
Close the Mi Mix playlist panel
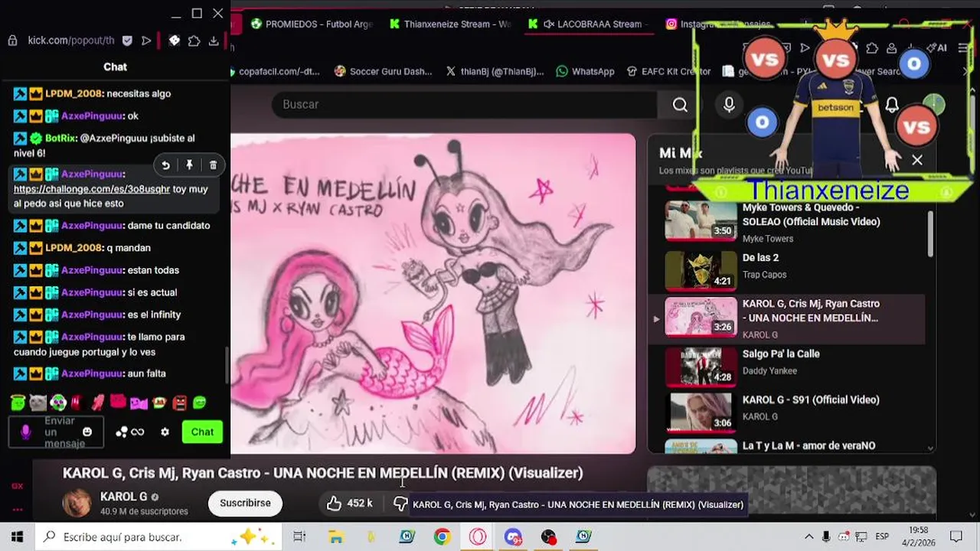pos(917,160)
